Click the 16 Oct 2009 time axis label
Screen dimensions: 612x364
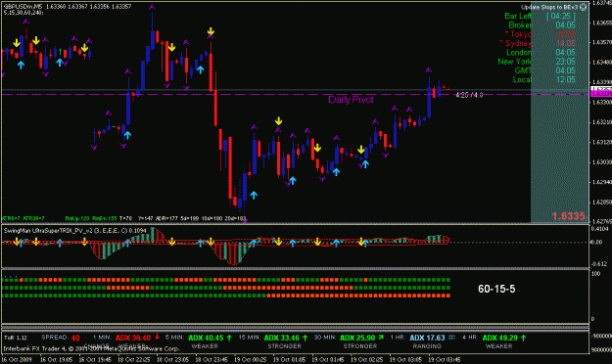17,359
